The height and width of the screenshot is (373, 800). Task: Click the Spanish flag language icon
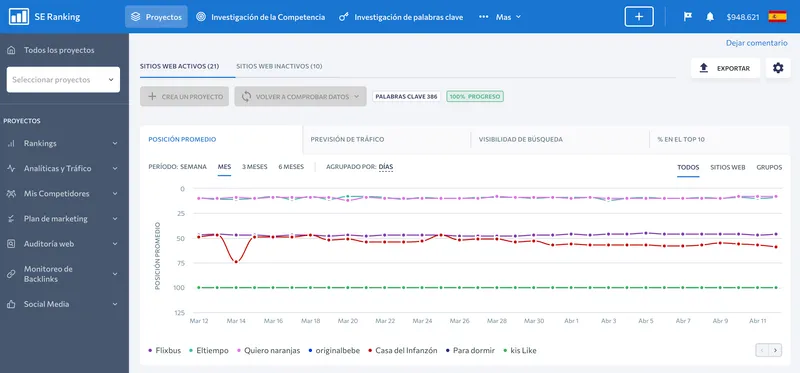[778, 17]
